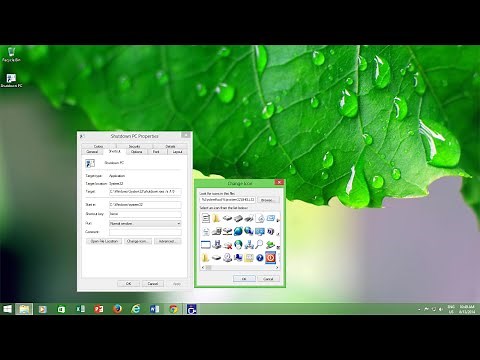Select the text document icon in list
Viewport: 480px width, 360px height.
(x=206, y=218)
